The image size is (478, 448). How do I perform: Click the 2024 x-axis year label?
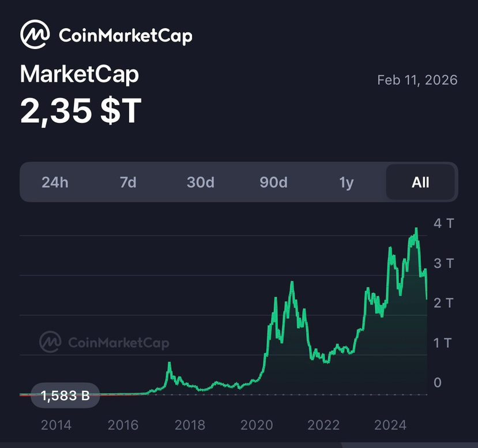click(x=390, y=426)
